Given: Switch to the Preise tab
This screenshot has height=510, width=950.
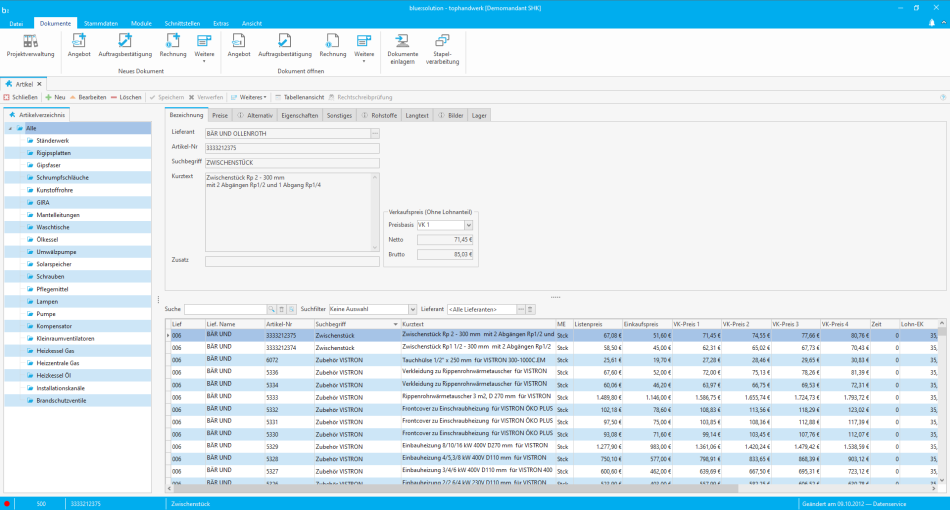Looking at the screenshot, I should pyautogui.click(x=220, y=116).
